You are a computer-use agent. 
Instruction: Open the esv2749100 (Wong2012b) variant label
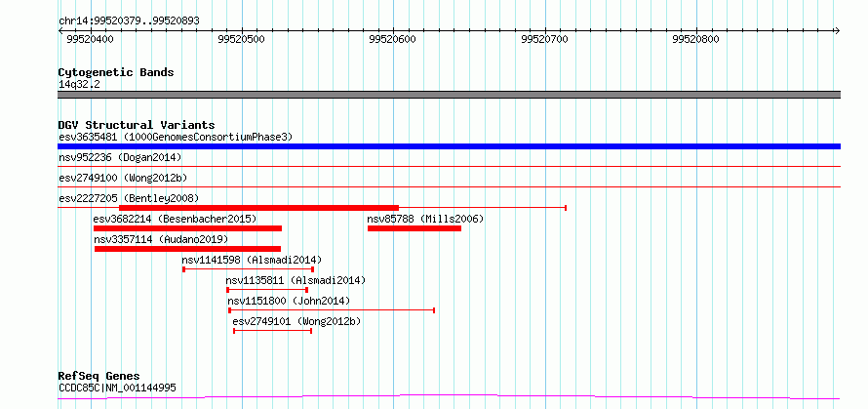(x=123, y=178)
